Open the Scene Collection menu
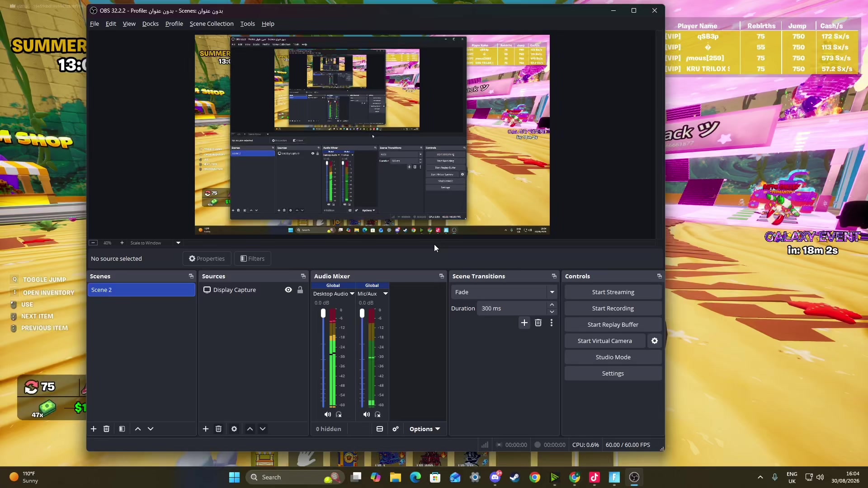The image size is (868, 488). click(x=212, y=23)
